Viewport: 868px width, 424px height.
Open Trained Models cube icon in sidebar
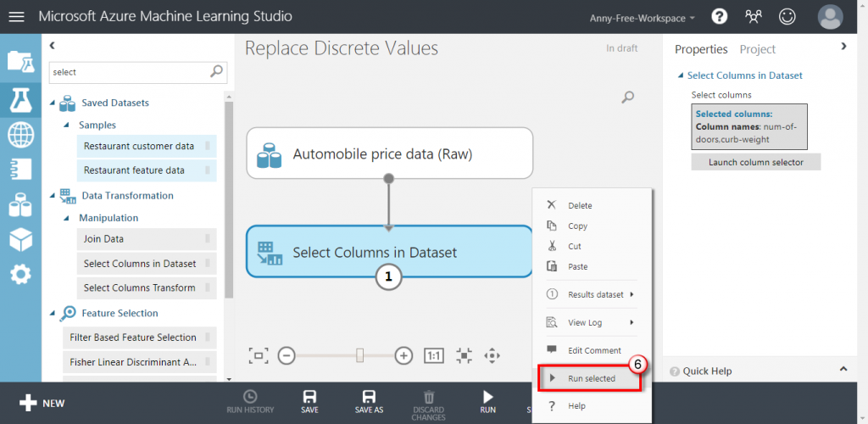(20, 240)
